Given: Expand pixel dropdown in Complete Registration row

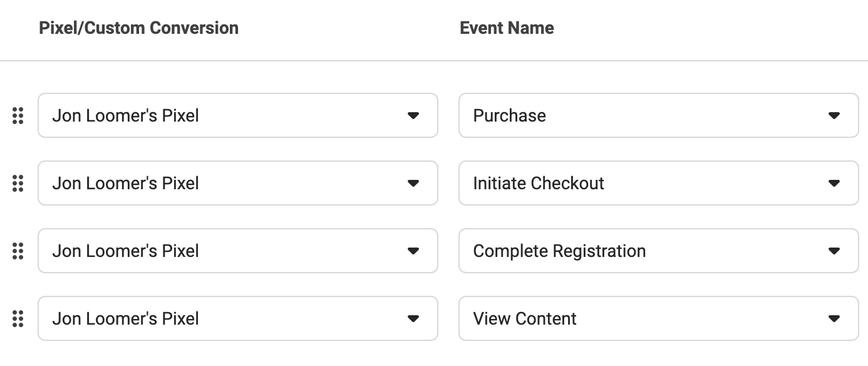Looking at the screenshot, I should (x=238, y=251).
